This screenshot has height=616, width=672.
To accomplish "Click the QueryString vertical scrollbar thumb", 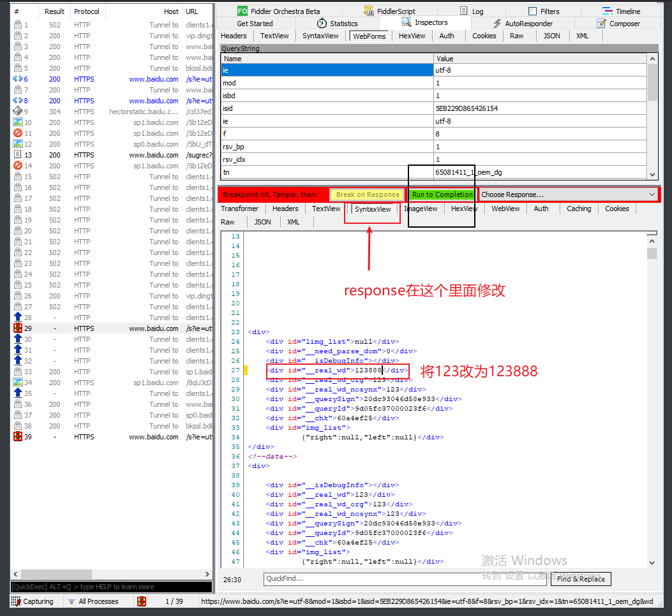I will (652, 82).
